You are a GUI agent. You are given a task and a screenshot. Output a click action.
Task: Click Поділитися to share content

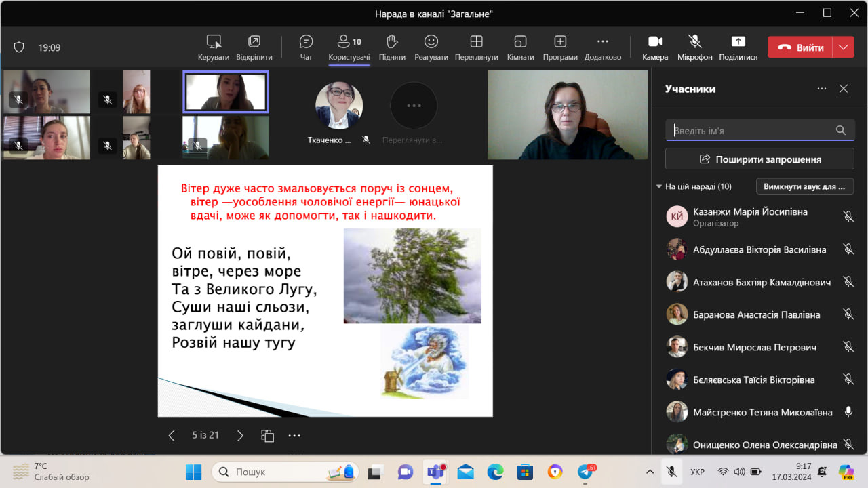tap(738, 47)
